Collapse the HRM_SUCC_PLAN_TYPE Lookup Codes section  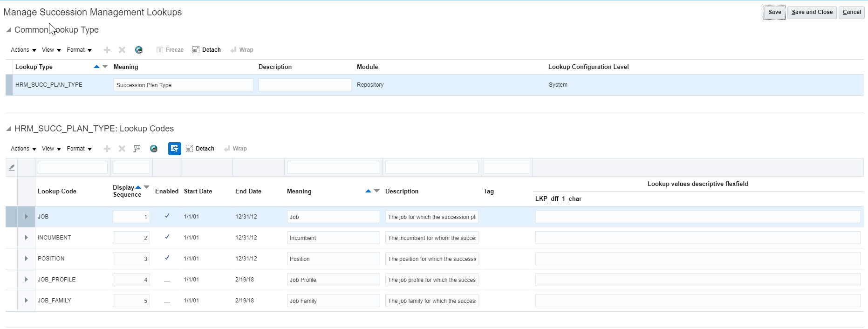[x=8, y=129]
